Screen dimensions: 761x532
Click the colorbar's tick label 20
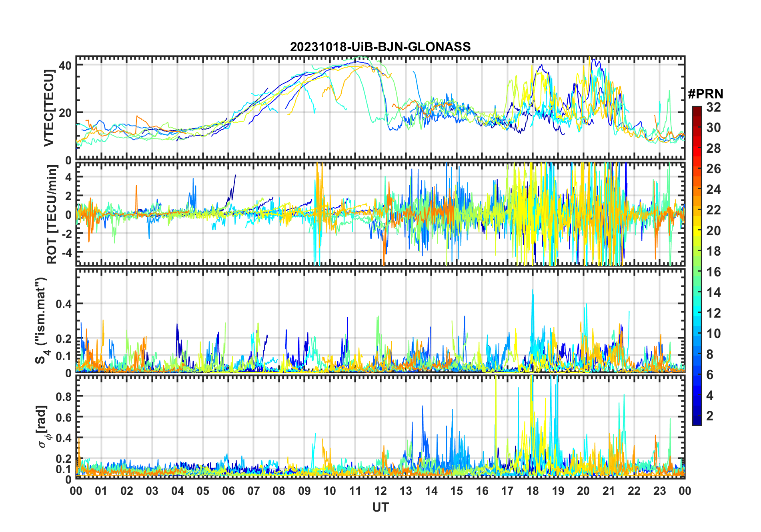pyautogui.click(x=713, y=230)
